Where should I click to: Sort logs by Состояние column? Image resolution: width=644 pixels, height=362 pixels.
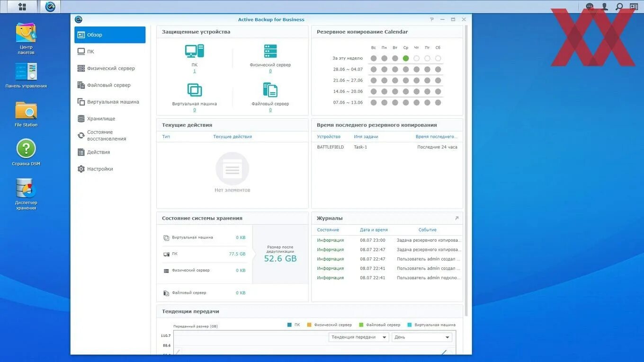328,230
